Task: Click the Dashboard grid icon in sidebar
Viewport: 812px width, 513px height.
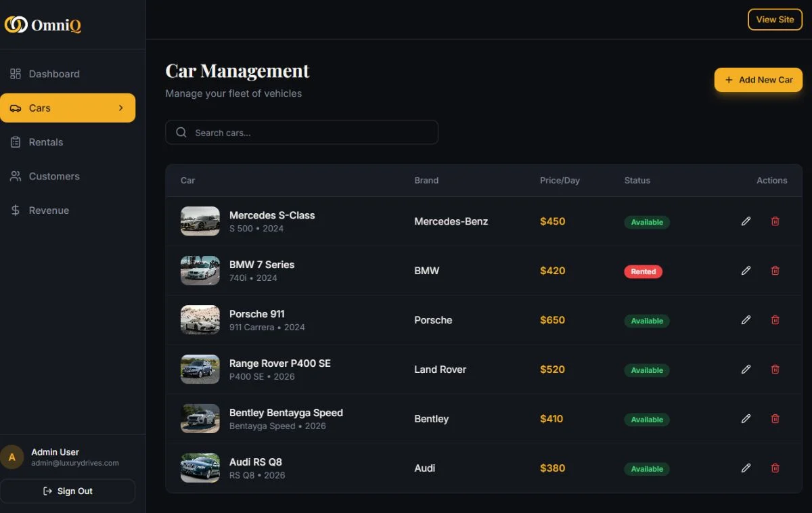Action: pyautogui.click(x=16, y=74)
